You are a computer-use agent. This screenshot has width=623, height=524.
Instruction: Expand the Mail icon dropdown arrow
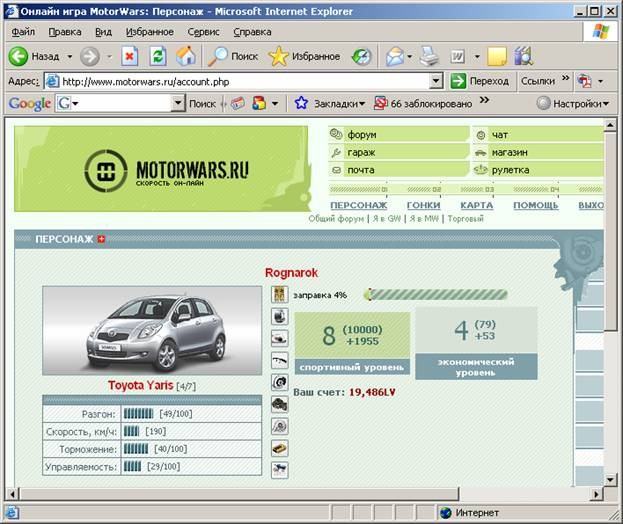click(x=409, y=57)
